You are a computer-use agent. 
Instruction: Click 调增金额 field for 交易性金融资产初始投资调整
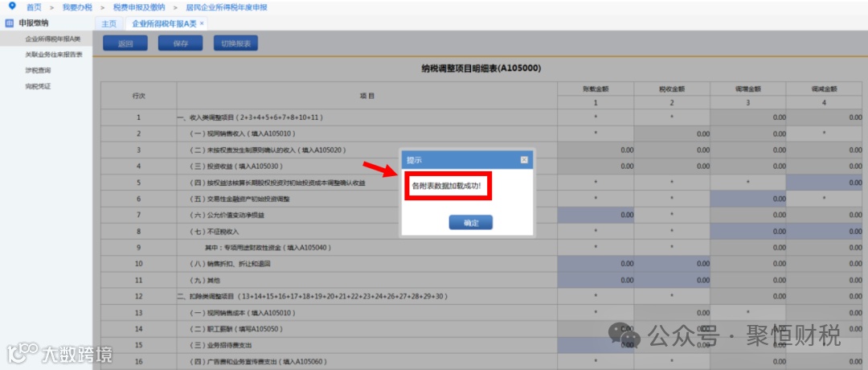click(x=748, y=199)
